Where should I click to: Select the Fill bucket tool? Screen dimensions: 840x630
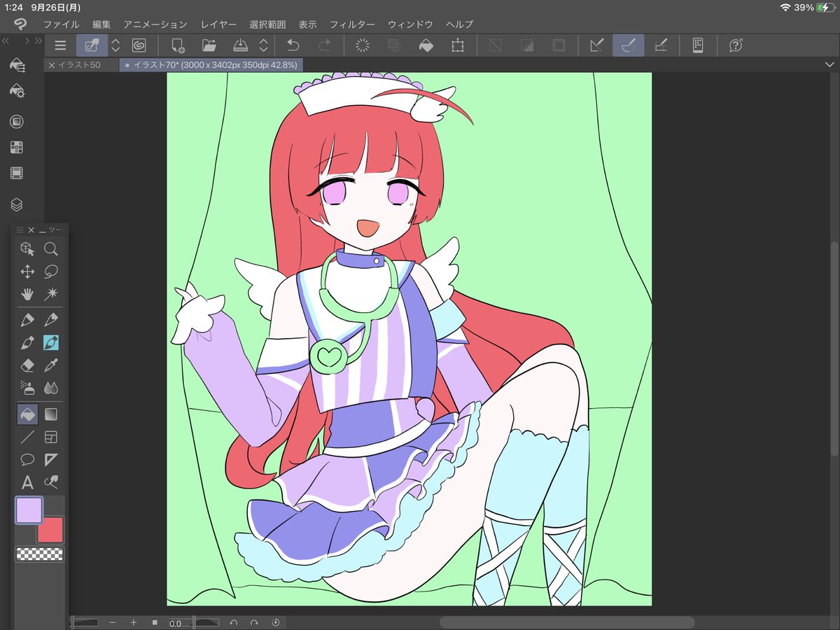[x=27, y=414]
